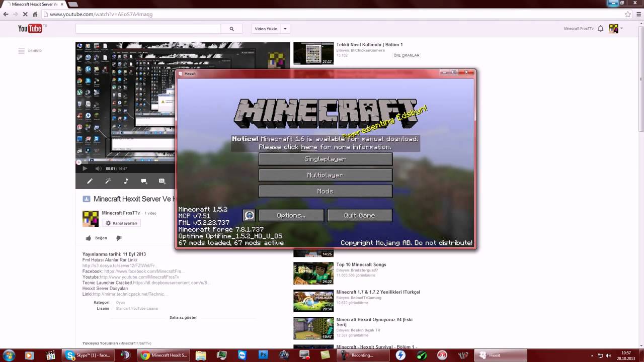Play the YouTube video
Image resolution: width=644 pixels, height=362 pixels.
coord(85,168)
